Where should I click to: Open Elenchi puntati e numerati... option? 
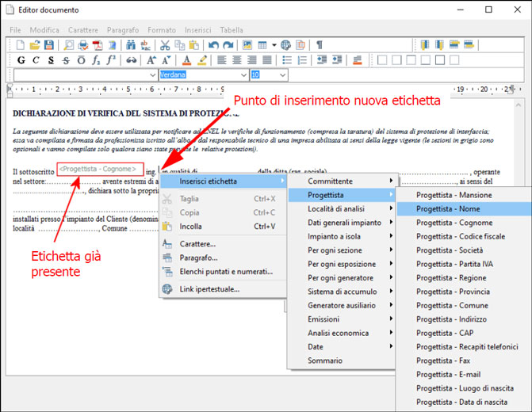[x=224, y=272]
